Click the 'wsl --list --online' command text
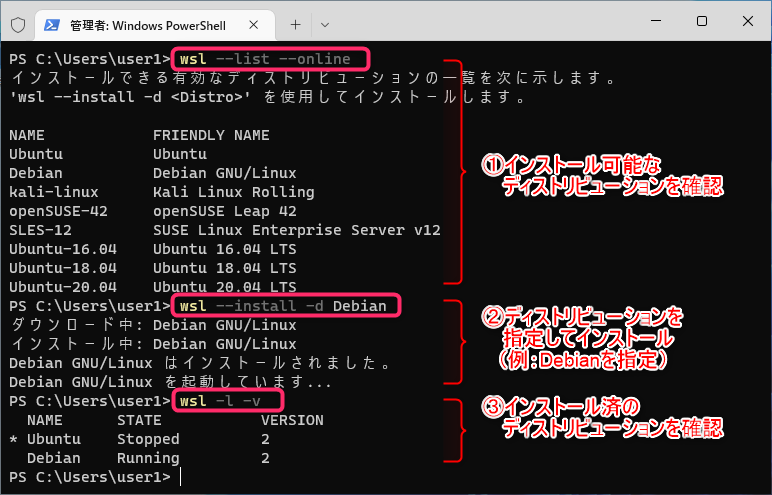 265,59
